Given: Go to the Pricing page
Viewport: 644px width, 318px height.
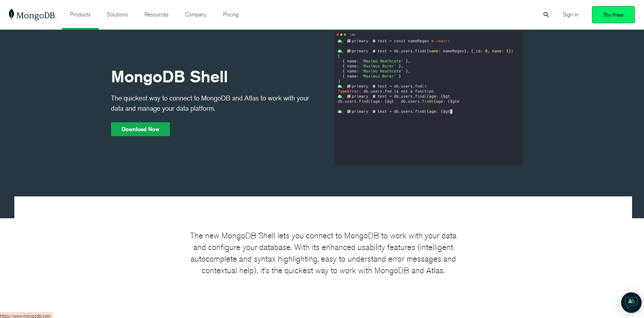Looking at the screenshot, I should pos(231,15).
